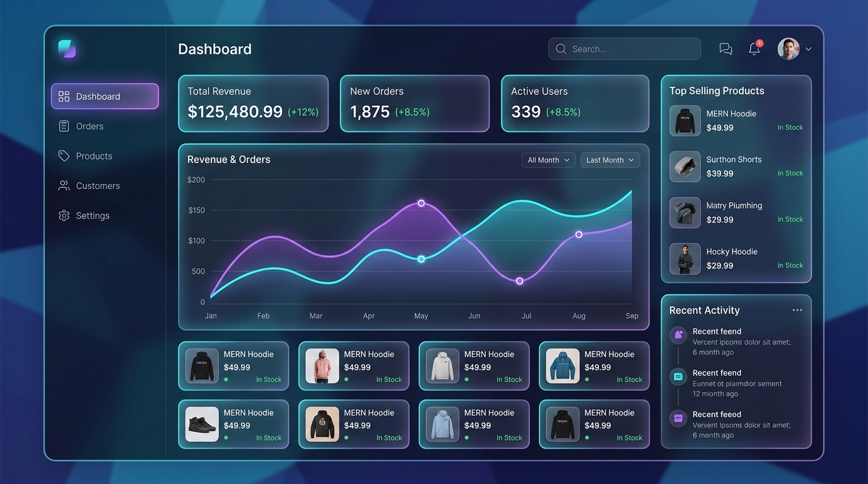Open the Total Revenue stat card
Image resolution: width=868 pixels, height=484 pixels.
click(x=254, y=103)
